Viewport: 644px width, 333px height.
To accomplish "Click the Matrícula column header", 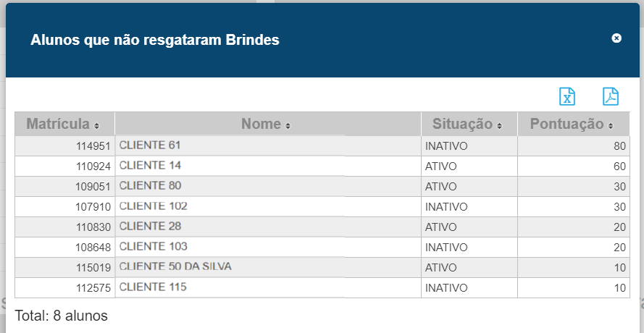I will [59, 124].
